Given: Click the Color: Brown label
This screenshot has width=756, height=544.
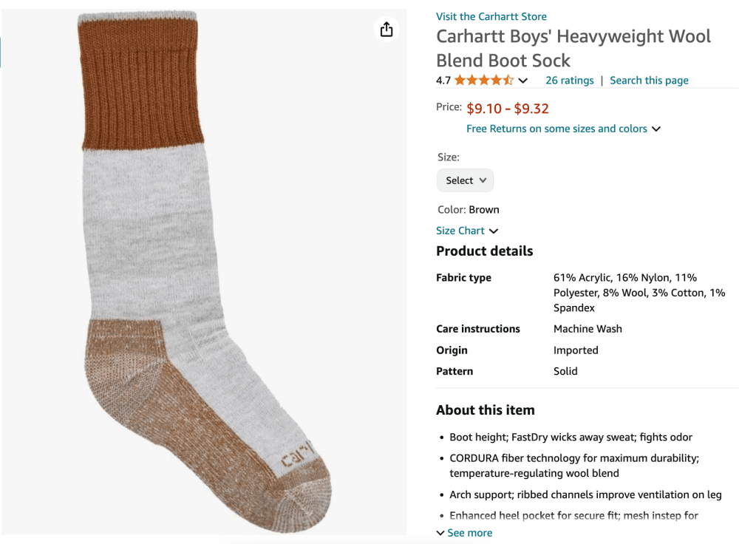Looking at the screenshot, I should point(469,210).
